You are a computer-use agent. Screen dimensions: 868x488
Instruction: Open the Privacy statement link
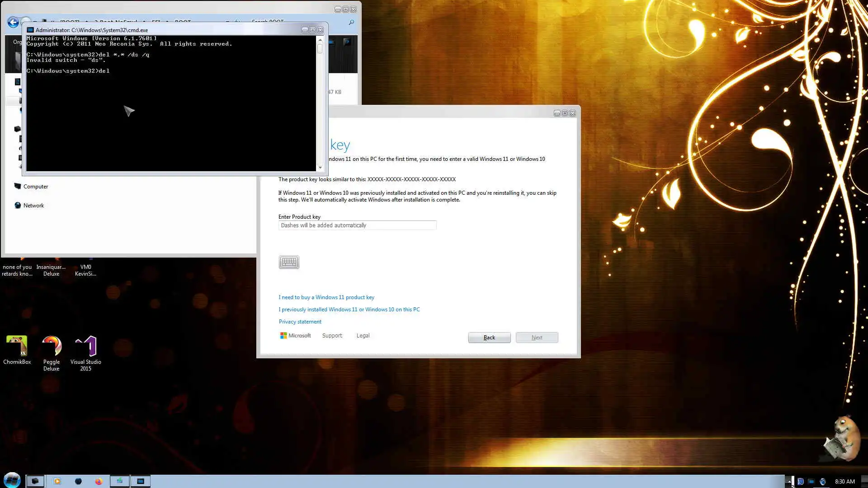click(x=300, y=322)
